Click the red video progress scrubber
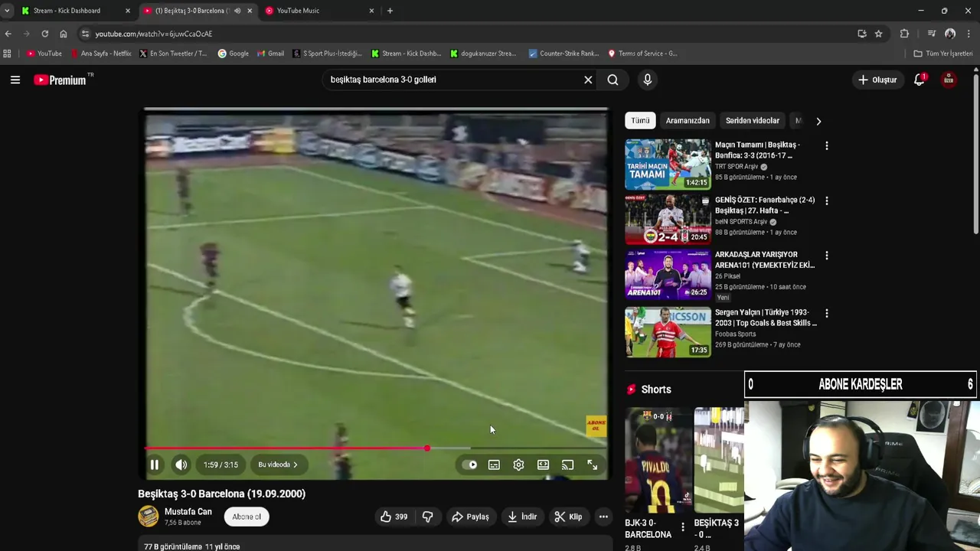This screenshot has width=980, height=551. [x=426, y=448]
